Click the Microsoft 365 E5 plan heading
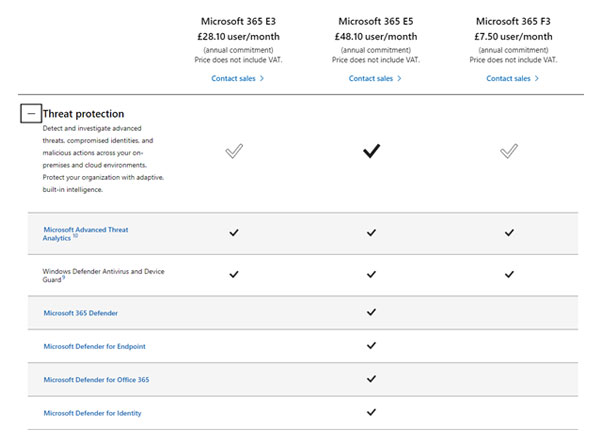The image size is (602, 447). coord(376,22)
